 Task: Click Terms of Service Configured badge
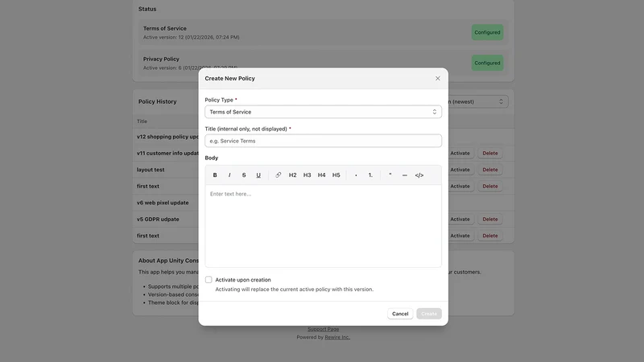point(487,32)
